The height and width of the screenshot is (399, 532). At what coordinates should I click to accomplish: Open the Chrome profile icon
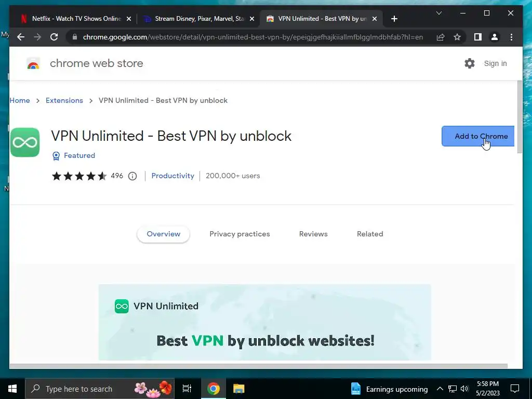tap(495, 37)
